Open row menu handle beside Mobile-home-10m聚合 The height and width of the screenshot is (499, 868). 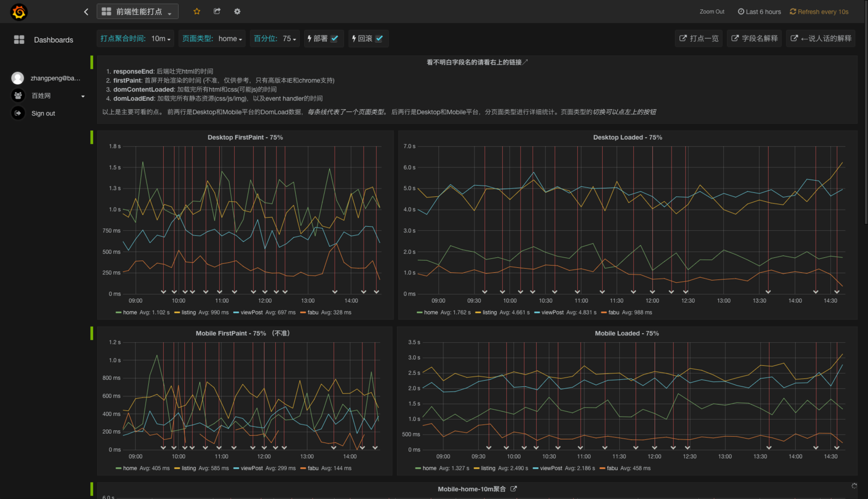point(92,489)
